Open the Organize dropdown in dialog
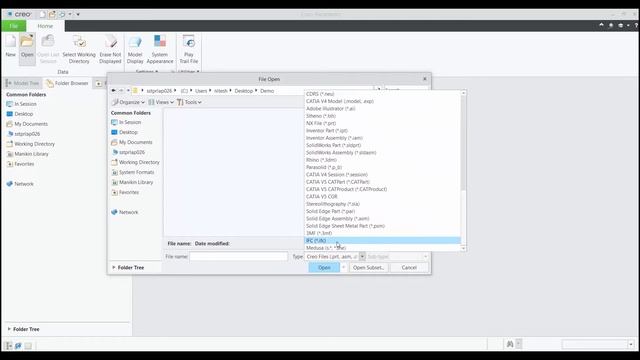Viewport: 640px width, 360px height. 128,102
